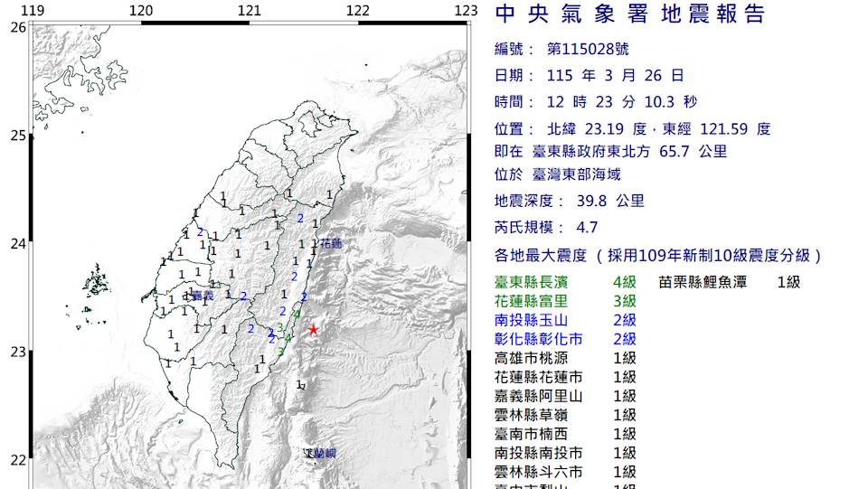Select the 彰化縣彰化市 2級 entry
The height and width of the screenshot is (489, 868).
[x=565, y=339]
